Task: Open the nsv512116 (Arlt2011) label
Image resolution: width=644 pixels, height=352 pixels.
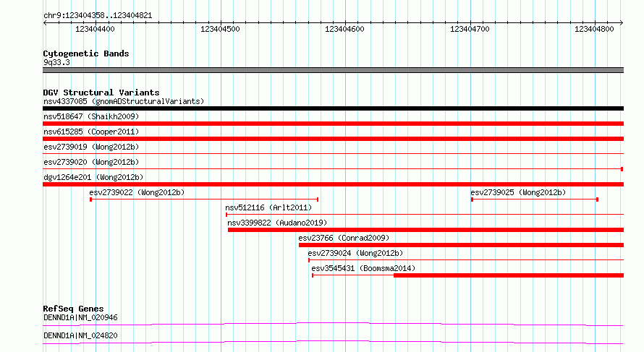Action: click(268, 207)
